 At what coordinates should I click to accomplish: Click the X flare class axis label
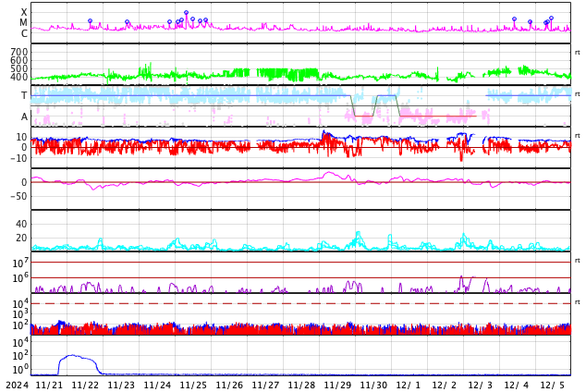coord(24,12)
